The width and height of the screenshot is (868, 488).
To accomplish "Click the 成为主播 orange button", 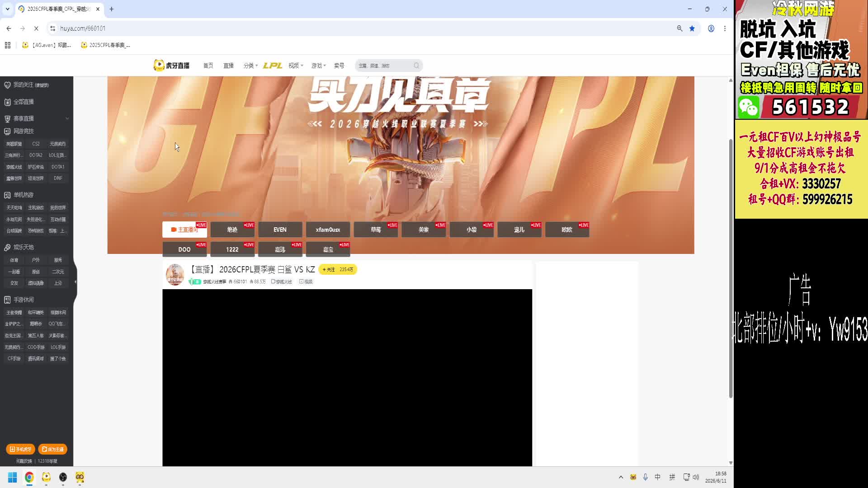I will [x=53, y=449].
